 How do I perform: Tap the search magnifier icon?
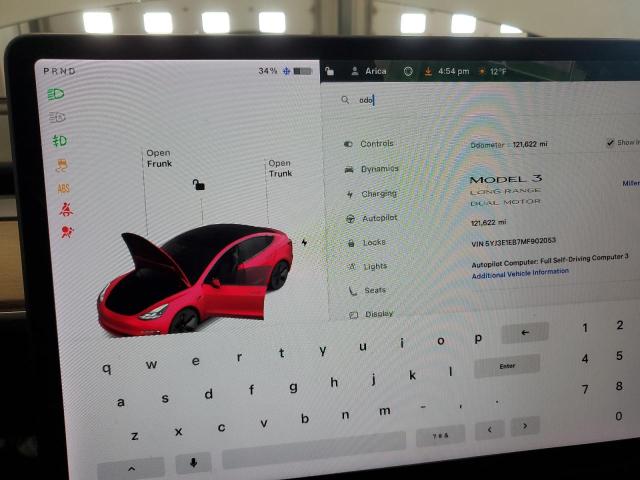click(x=345, y=100)
